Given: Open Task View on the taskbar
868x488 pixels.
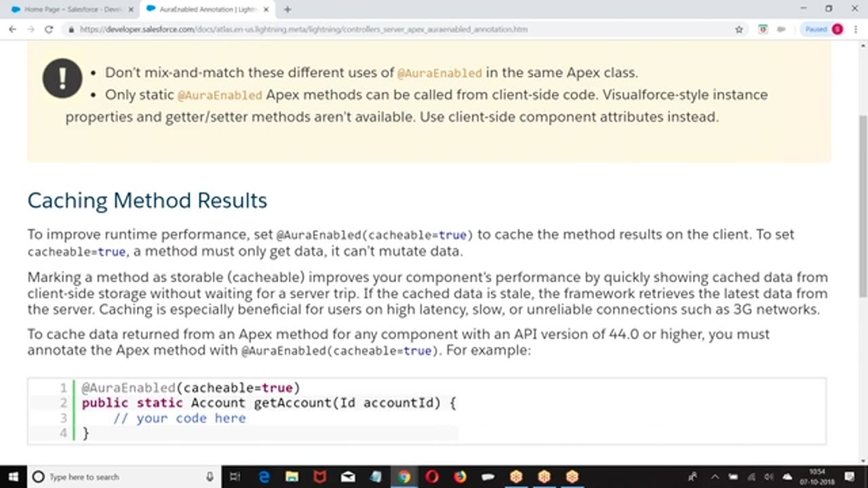Looking at the screenshot, I should click(x=235, y=476).
